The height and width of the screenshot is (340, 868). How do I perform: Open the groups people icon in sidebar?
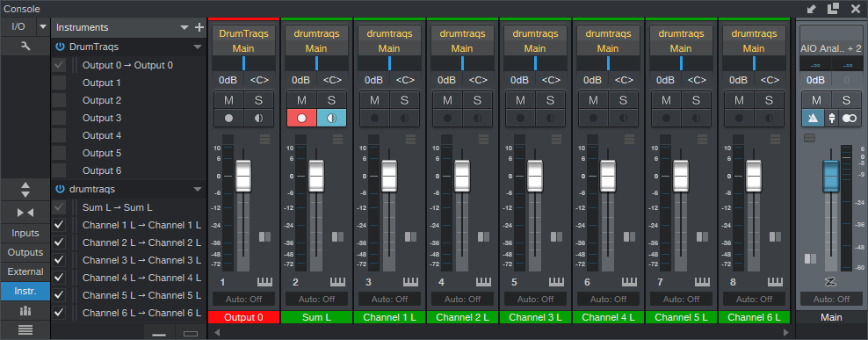pyautogui.click(x=25, y=310)
